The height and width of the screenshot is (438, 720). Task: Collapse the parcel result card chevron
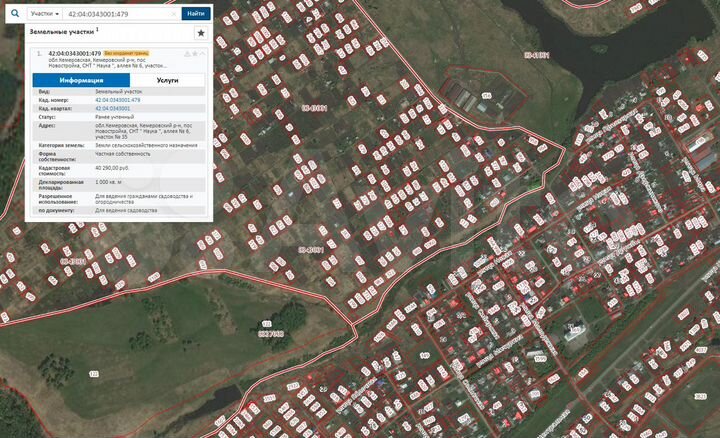(x=203, y=52)
